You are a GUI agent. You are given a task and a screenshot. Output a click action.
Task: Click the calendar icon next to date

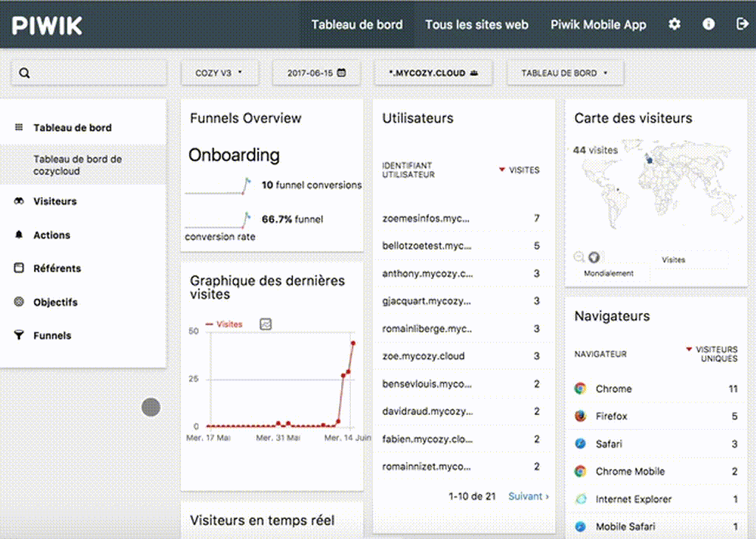[x=341, y=73]
